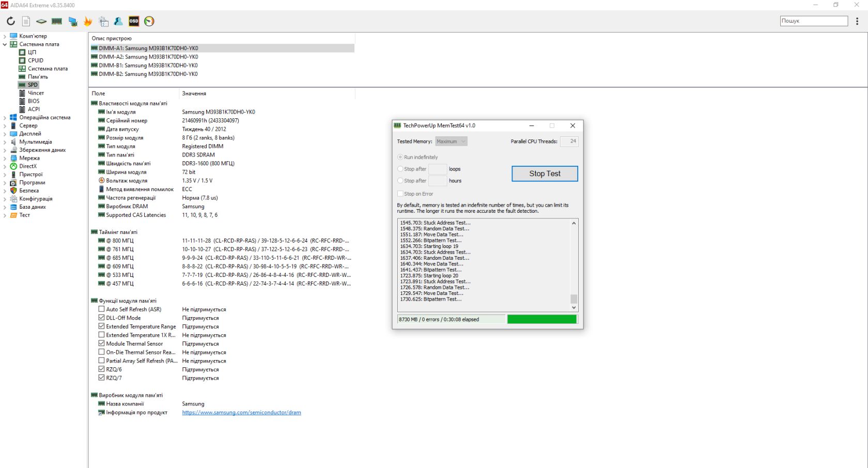The height and width of the screenshot is (468, 868).
Task: Open the memory module toolbar icon
Action: (57, 21)
